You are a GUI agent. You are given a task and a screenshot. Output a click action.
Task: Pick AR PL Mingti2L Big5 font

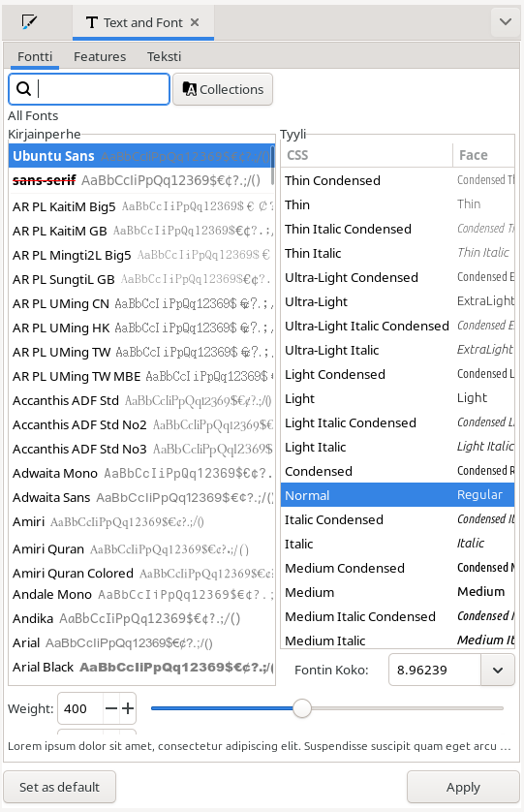coord(139,255)
